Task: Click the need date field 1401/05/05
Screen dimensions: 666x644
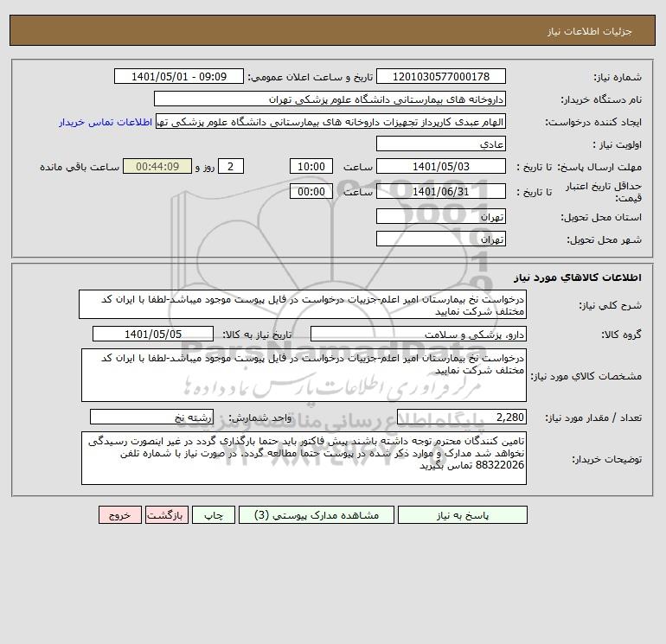Action: [x=153, y=334]
